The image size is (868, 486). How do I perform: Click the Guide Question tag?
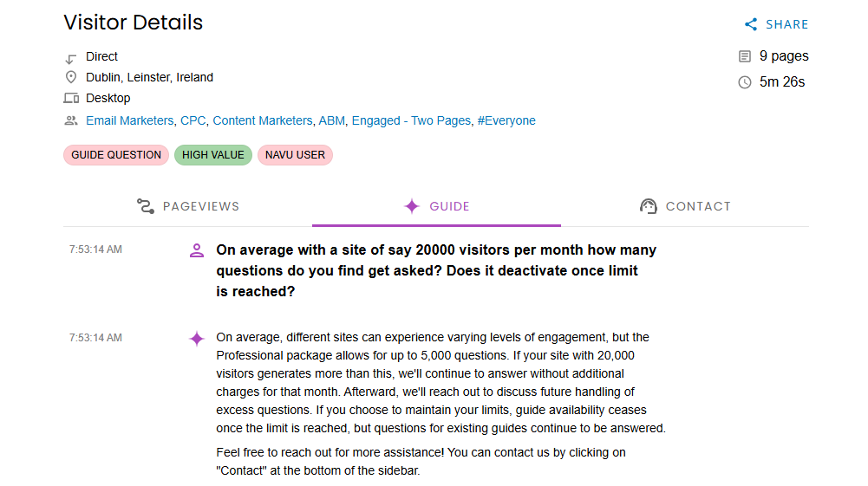116,155
